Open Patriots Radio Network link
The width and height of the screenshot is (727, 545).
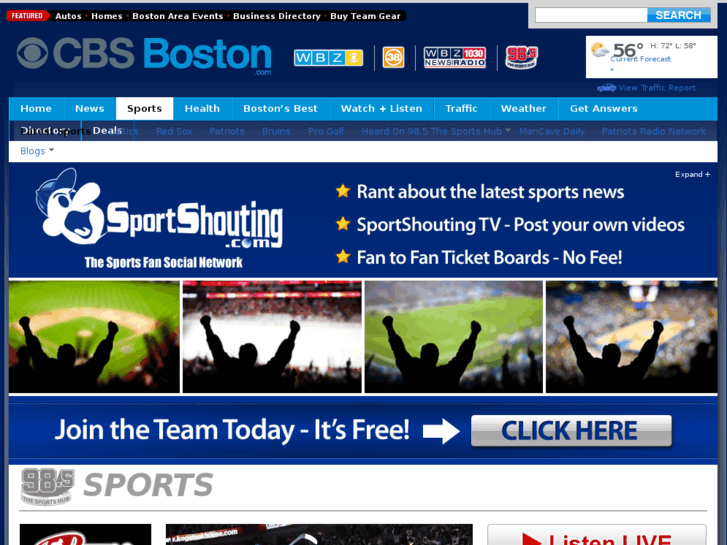[654, 131]
